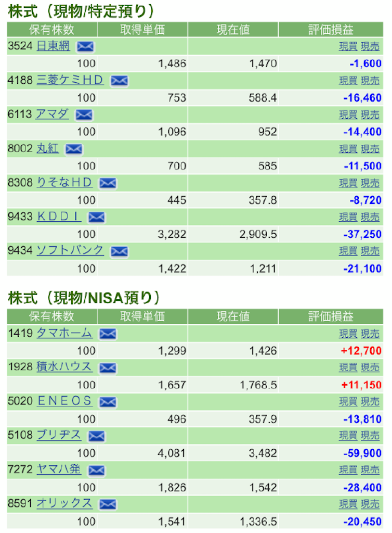Click 現売 for アマダ
Viewport: 392px width, 533px height.
tap(370, 115)
